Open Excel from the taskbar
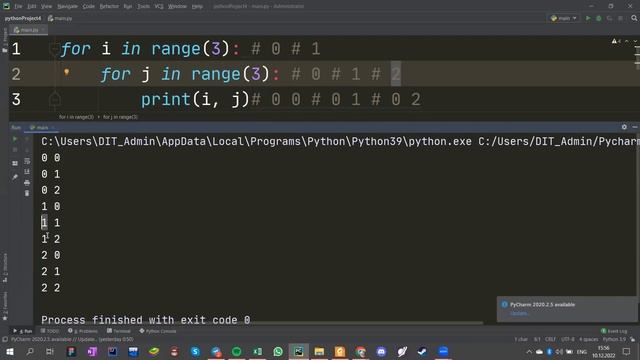Image resolution: width=640 pixels, height=360 pixels. 258,351
